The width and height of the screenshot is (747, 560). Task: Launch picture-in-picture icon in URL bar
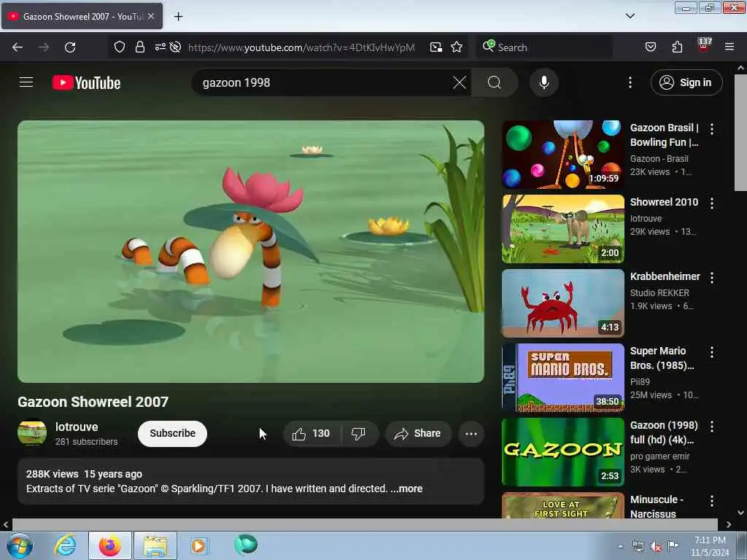[x=436, y=47]
